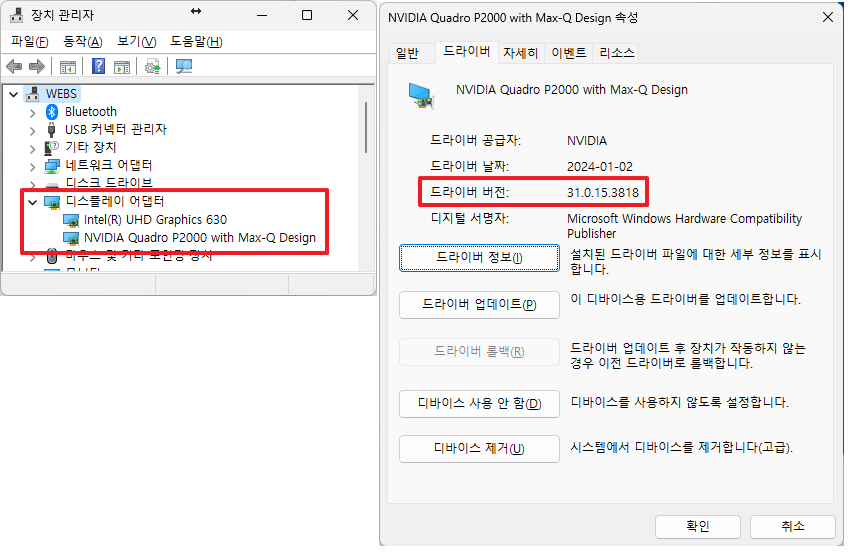Click the 드라이버 정보(I) button
This screenshot has width=848, height=552.
[479, 258]
